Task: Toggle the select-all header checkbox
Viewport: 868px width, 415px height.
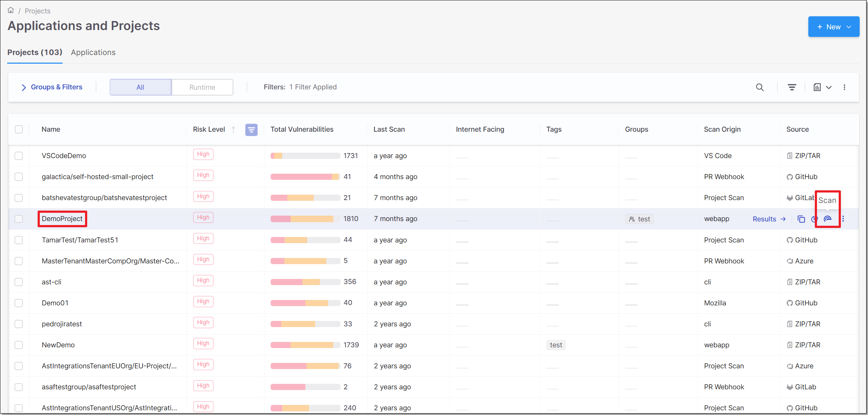Action: click(19, 130)
